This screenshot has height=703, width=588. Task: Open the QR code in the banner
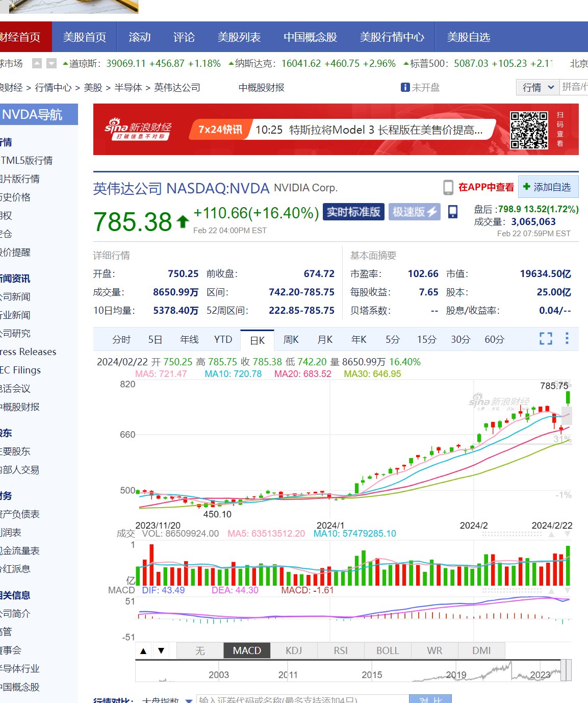[529, 130]
